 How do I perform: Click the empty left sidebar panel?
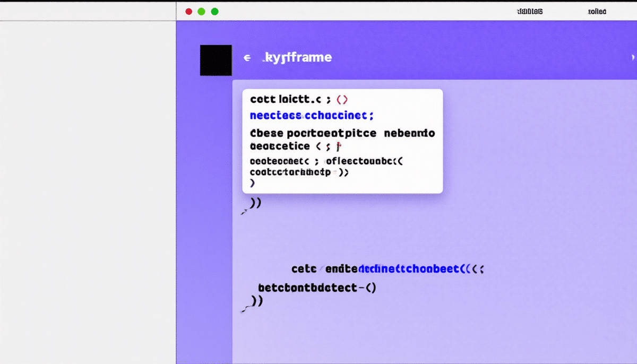(88, 191)
